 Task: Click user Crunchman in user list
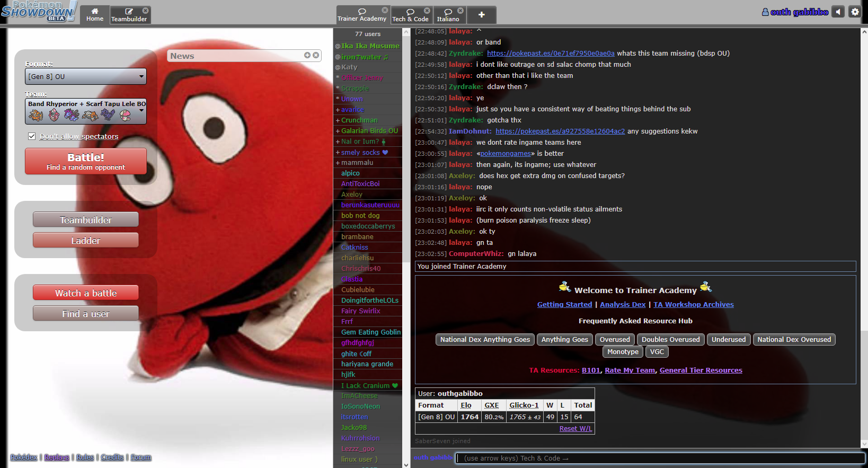(367, 120)
